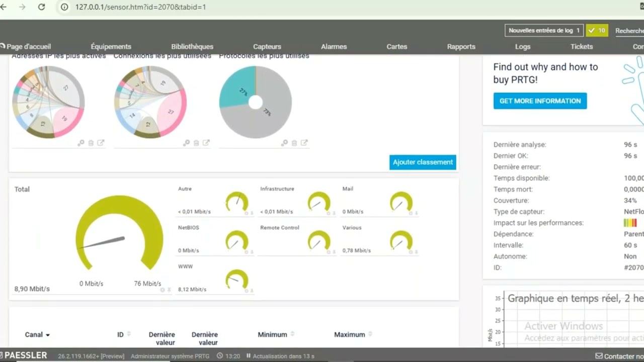Image resolution: width=644 pixels, height=362 pixels.
Task: Open gear settings of Remote Control gauge
Action: [x=328, y=252]
